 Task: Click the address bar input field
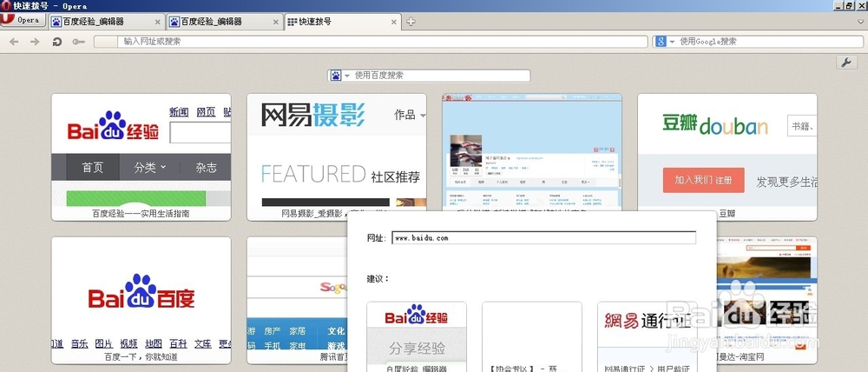[371, 42]
